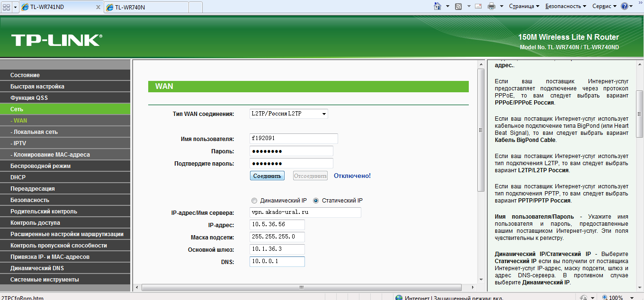This screenshot has width=644, height=300.
Task: Click the Internet zone globe icon in status bar
Action: (x=399, y=297)
